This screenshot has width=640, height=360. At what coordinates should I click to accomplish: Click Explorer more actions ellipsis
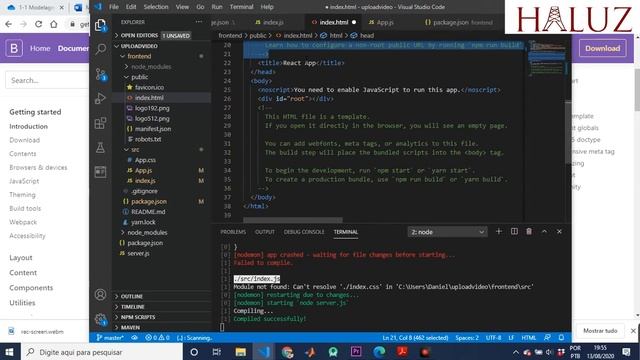point(199,22)
